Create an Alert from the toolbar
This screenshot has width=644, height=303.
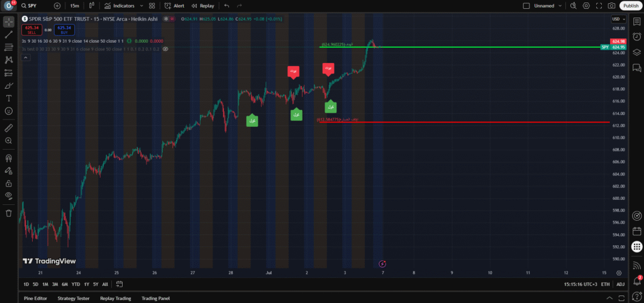click(x=174, y=6)
